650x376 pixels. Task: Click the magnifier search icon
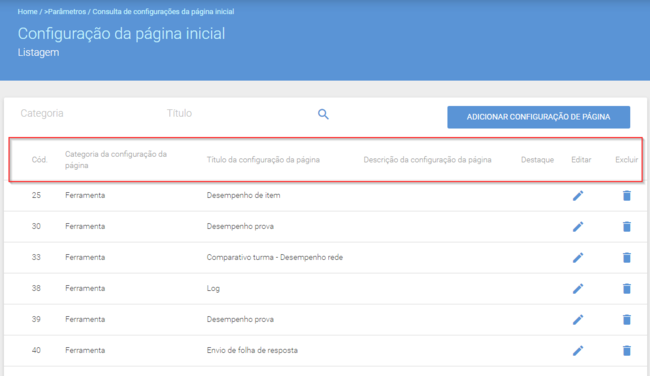[x=323, y=114]
